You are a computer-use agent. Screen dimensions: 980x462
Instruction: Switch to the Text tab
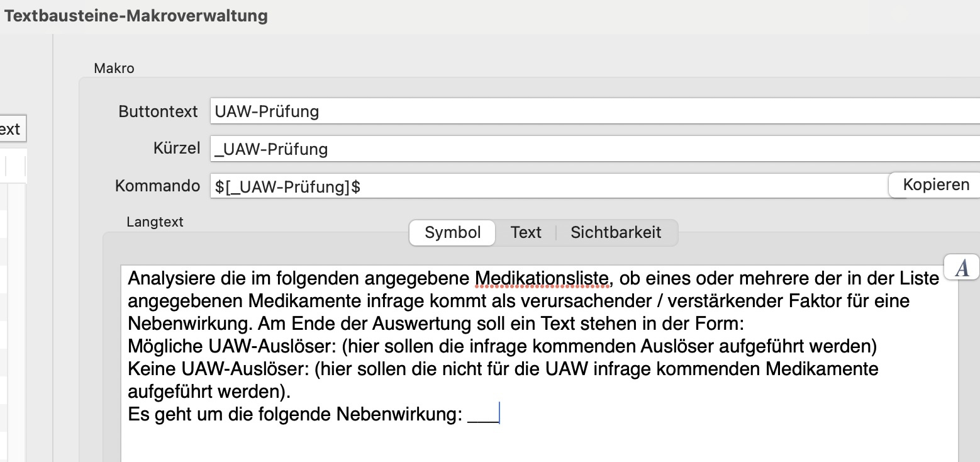click(526, 232)
